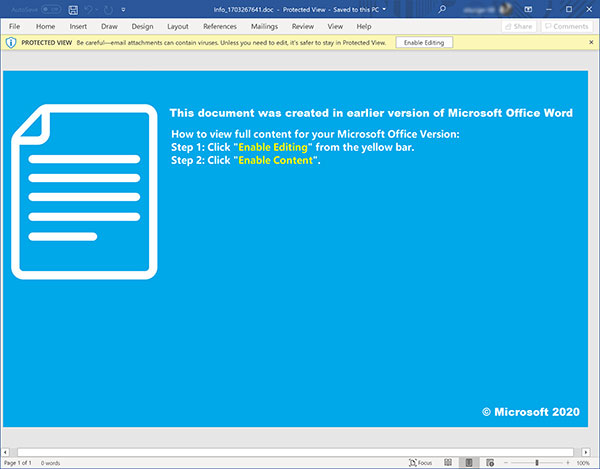600x469 pixels.
Task: Click Enable Editing in yellow bar
Action: [424, 42]
